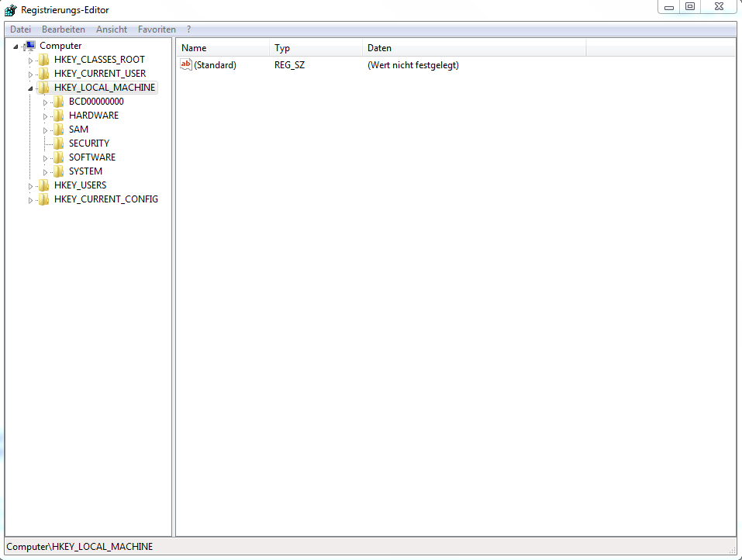Click the folder icon next to BCD00000000

click(58, 101)
